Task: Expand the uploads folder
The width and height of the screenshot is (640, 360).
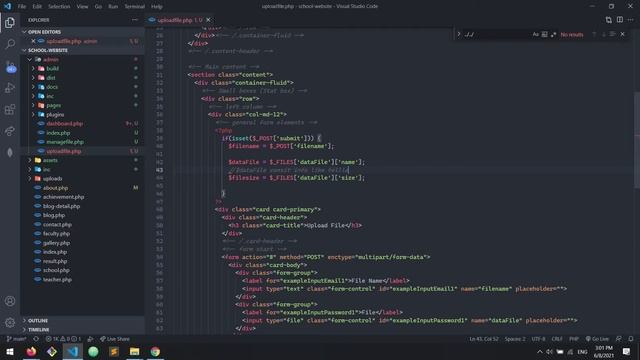Action: pyautogui.click(x=29, y=178)
